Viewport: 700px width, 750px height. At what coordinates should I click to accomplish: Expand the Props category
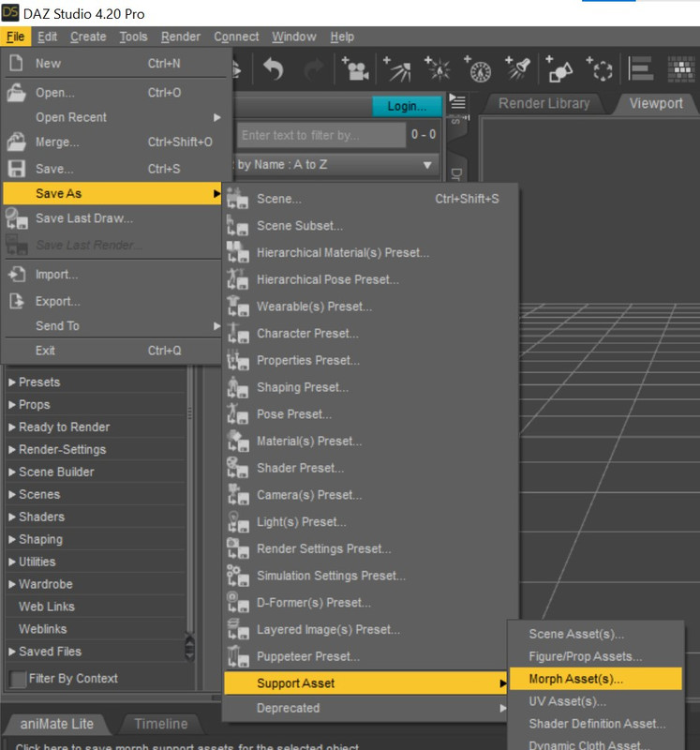[12, 405]
